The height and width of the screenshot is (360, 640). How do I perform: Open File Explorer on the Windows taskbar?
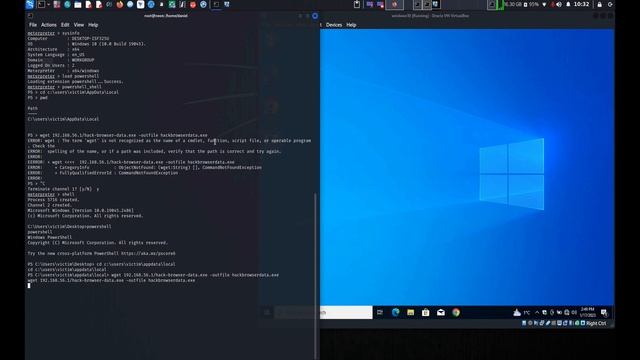click(411, 313)
